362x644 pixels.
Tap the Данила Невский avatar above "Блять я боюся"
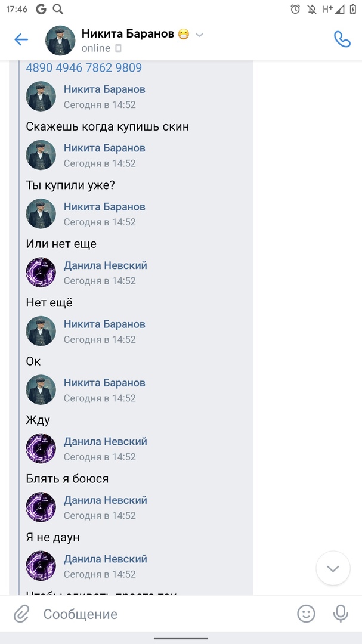(41, 448)
